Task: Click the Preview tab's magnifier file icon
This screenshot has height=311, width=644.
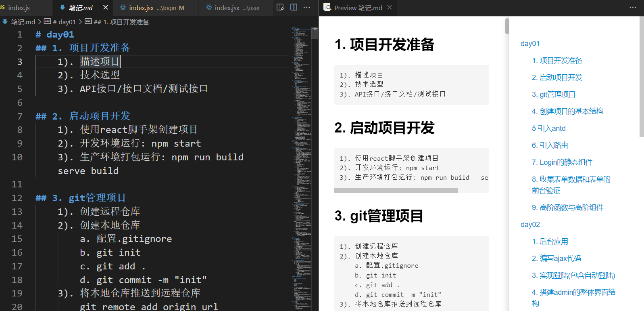Action: (327, 7)
